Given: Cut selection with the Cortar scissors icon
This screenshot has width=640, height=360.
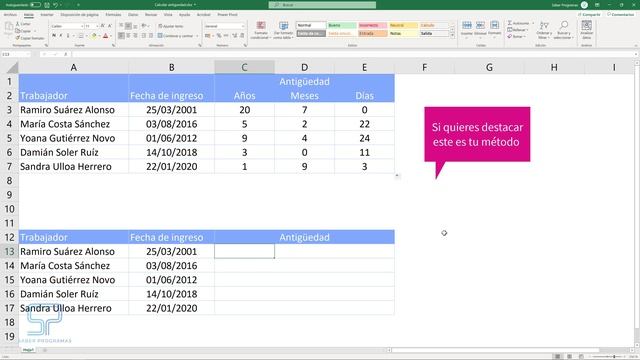Looking at the screenshot, I should click(23, 24).
